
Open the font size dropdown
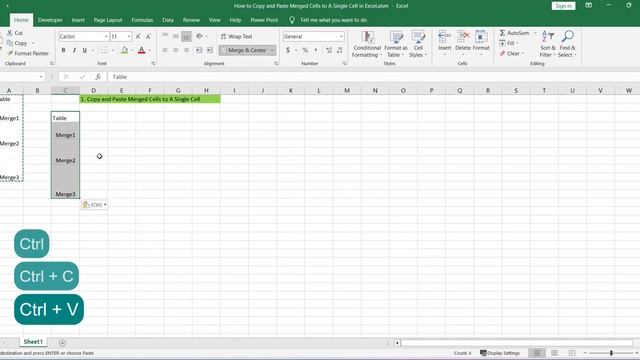129,36
